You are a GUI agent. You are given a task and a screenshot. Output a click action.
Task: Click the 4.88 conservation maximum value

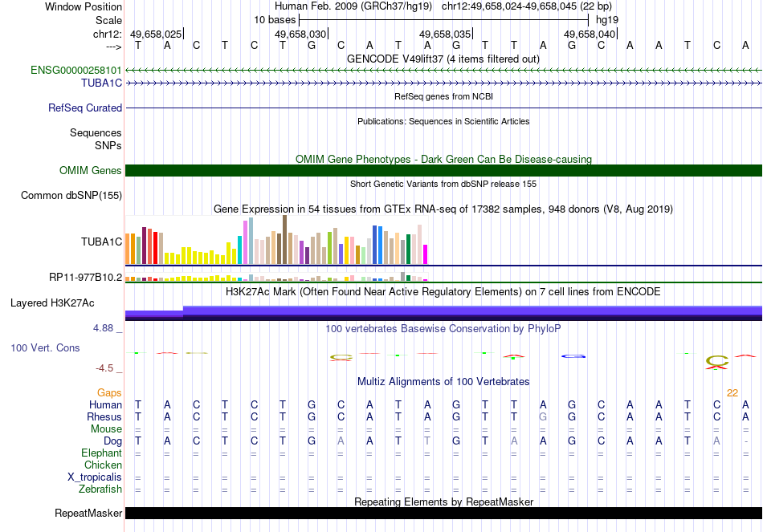(x=103, y=328)
